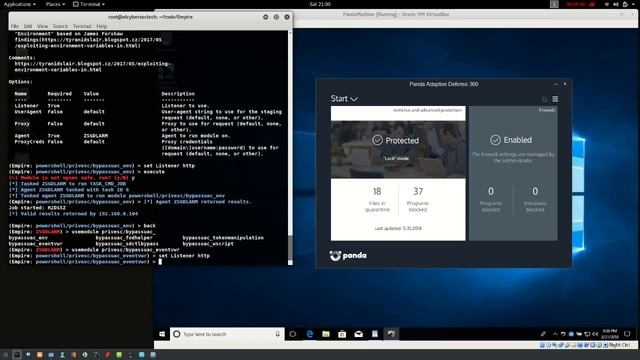Click the 'Type here to search' box
This screenshot has width=640, height=360.
[x=227, y=334]
